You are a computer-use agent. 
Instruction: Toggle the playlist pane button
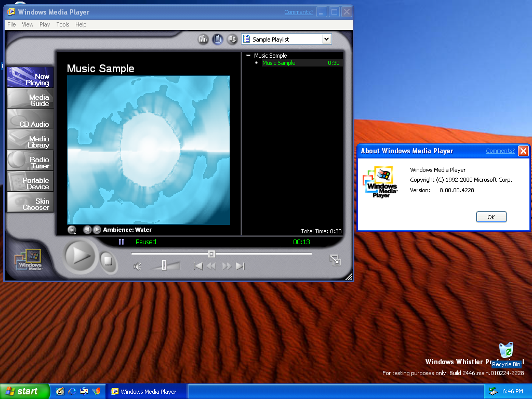pyautogui.click(x=218, y=39)
